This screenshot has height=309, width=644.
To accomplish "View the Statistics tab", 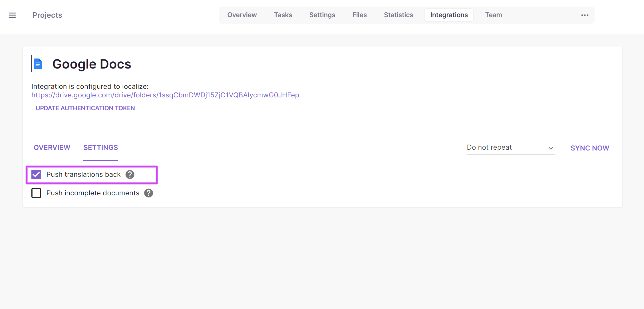I will tap(398, 15).
